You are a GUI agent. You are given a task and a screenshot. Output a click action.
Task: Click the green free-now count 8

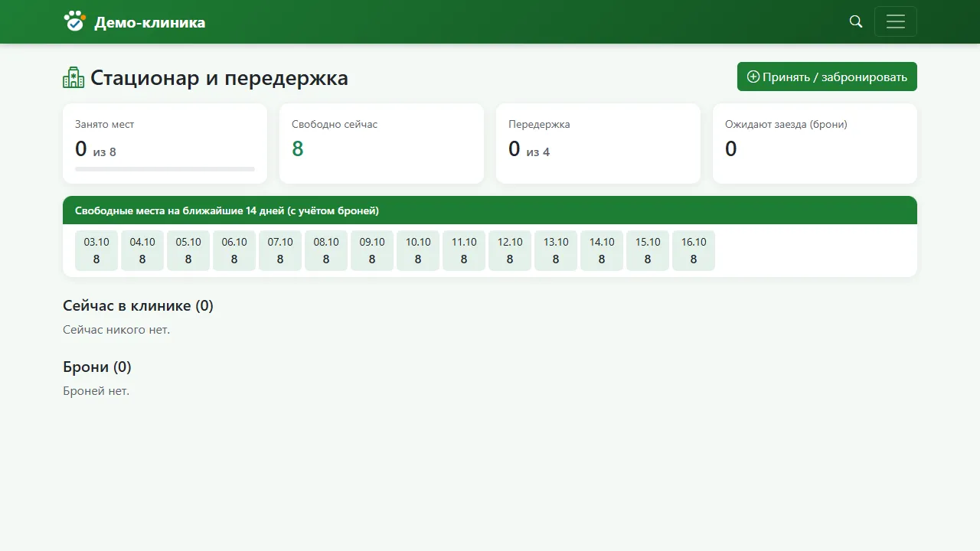point(298,148)
